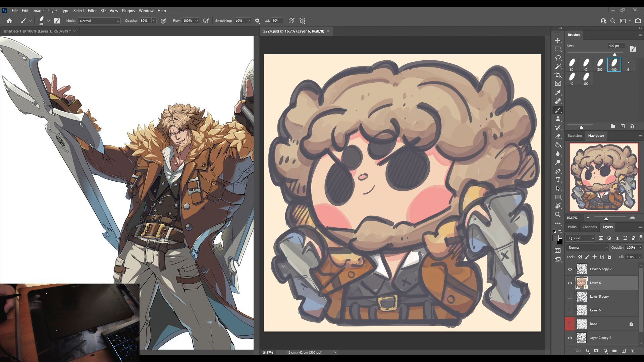Open layer Fill dropdown arrow
This screenshot has height=362, width=644.
click(x=640, y=257)
